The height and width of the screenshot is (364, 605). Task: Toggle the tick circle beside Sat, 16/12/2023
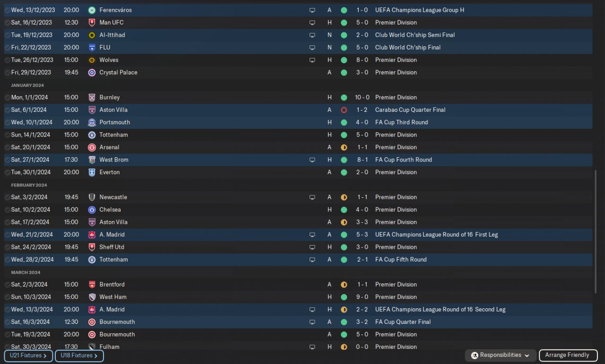[x=7, y=23]
